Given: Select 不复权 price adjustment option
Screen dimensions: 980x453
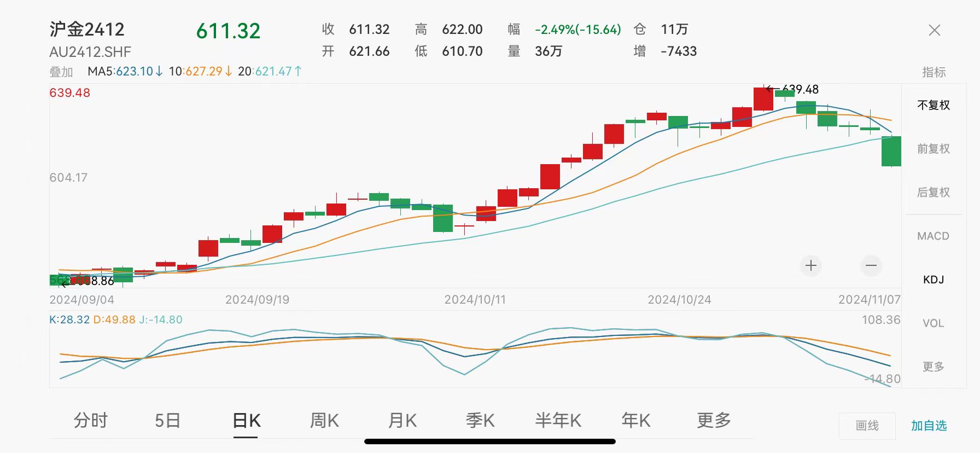Looking at the screenshot, I should (x=933, y=105).
